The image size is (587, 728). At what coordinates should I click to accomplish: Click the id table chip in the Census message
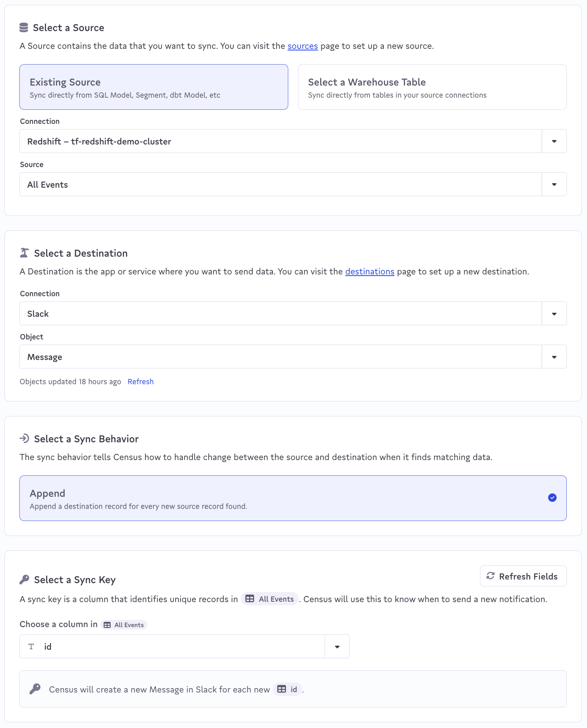click(x=287, y=689)
